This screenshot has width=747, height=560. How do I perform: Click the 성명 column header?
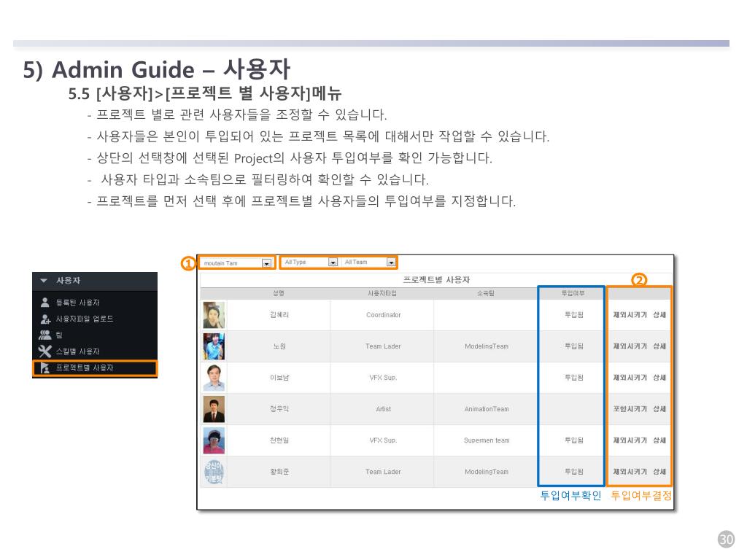click(x=279, y=293)
